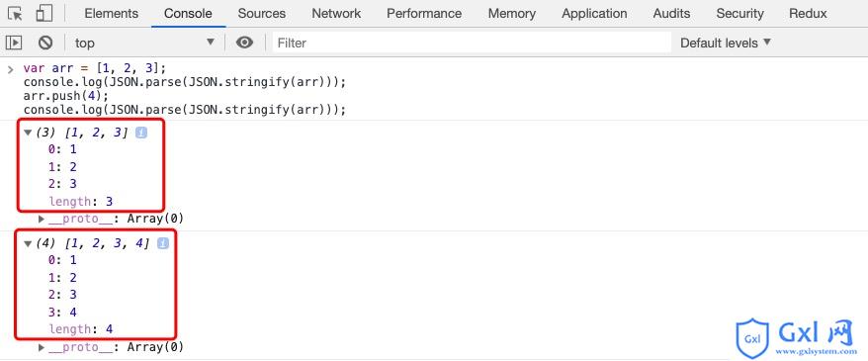
Task: Click the info badge beside (3) [1, 2, 3]
Action: [x=141, y=133]
